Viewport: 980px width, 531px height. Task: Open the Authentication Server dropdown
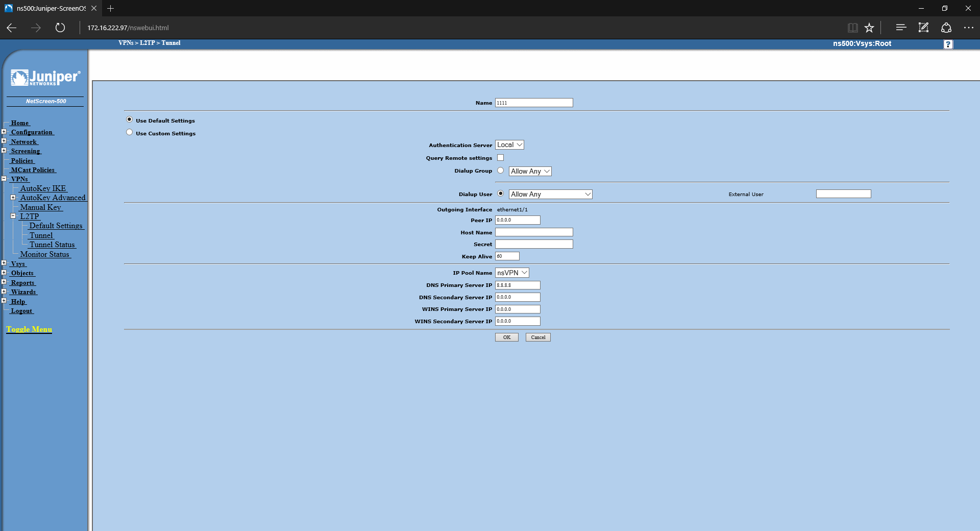point(509,145)
